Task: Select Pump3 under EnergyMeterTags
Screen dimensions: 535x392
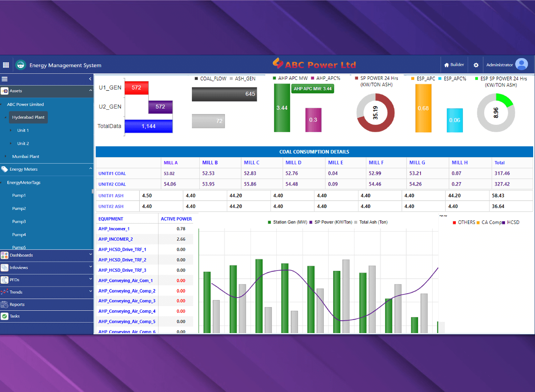Action: coord(19,222)
